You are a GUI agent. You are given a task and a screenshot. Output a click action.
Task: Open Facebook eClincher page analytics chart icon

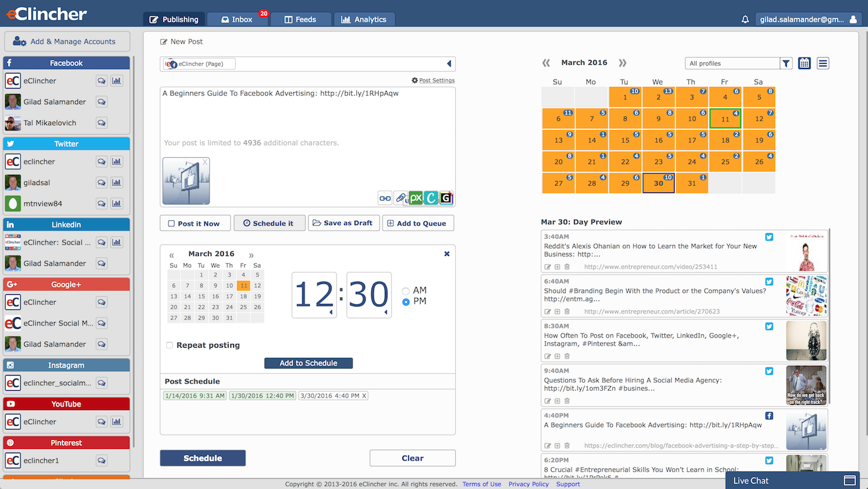tap(117, 81)
